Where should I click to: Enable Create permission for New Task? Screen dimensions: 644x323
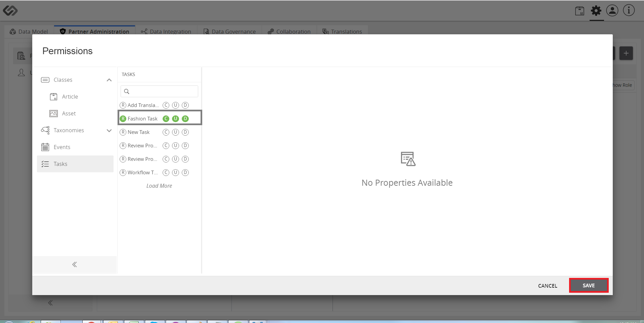click(x=166, y=132)
